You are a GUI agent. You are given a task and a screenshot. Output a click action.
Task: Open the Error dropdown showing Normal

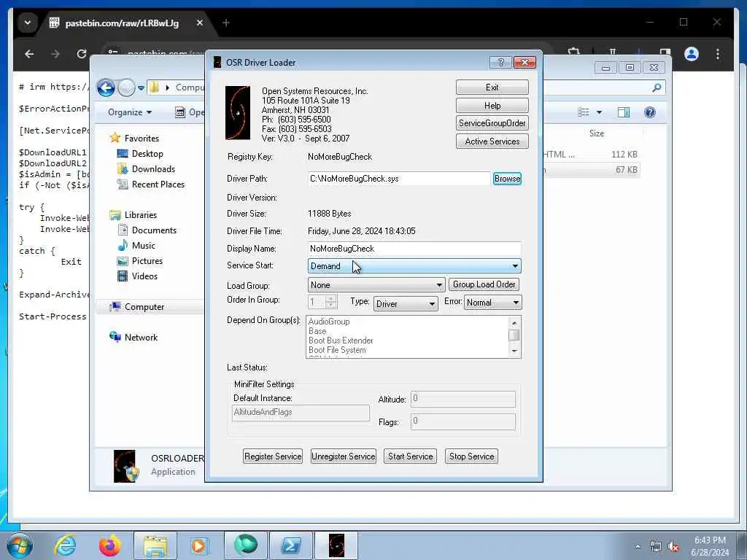coord(492,303)
